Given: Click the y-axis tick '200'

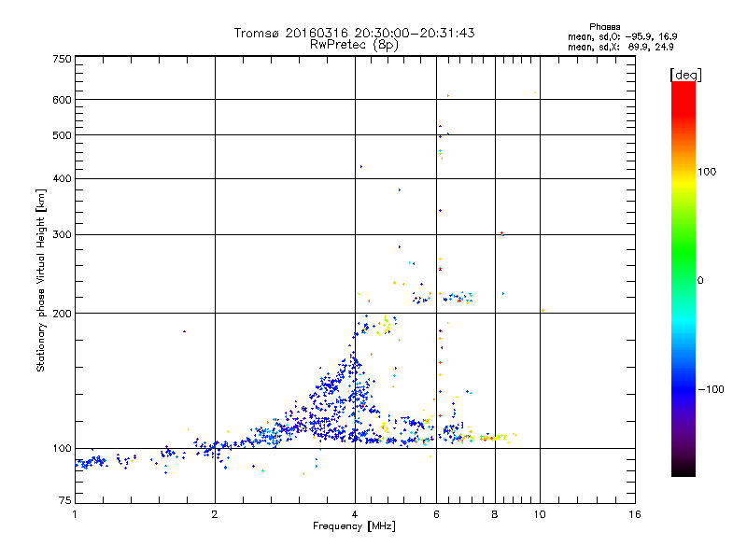Looking at the screenshot, I should coord(62,314).
